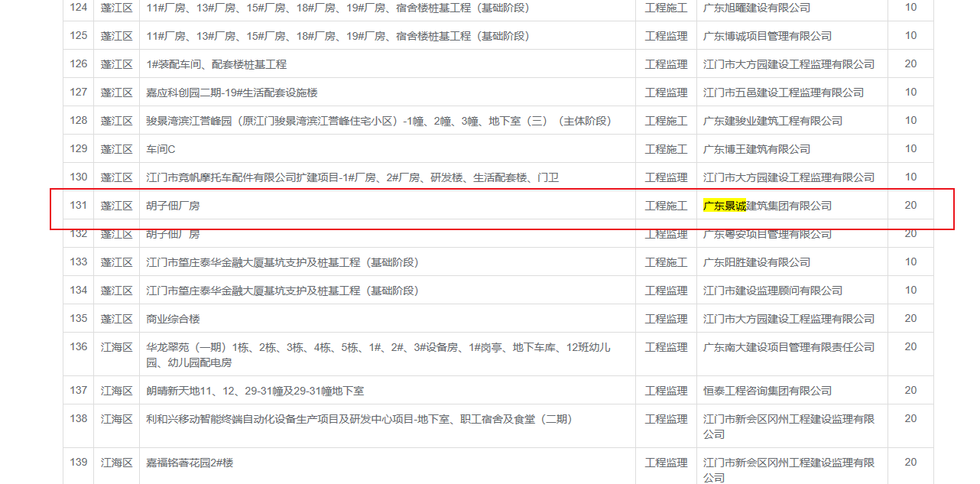Click row number 131
Screen dimensions: 980x484
79,206
